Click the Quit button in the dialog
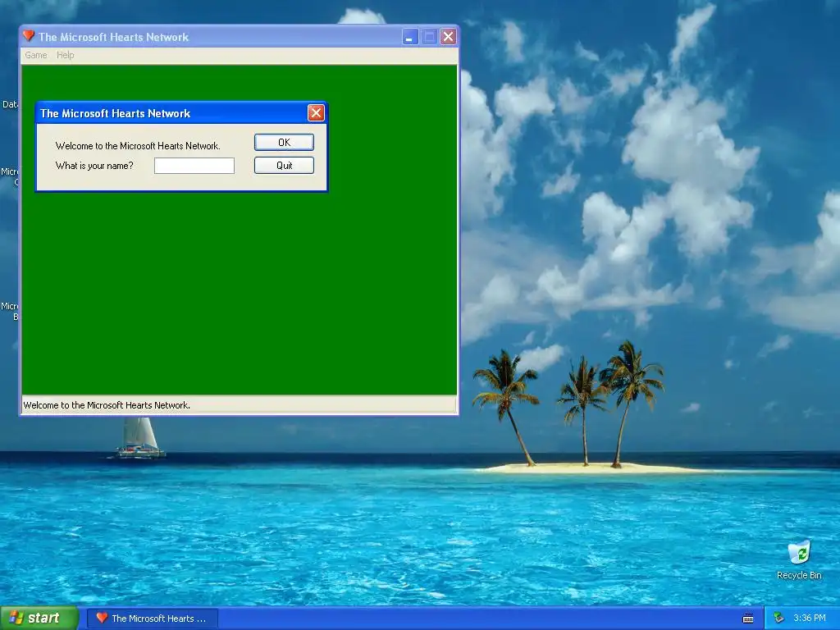Viewport: 840px width, 630px height. (284, 166)
